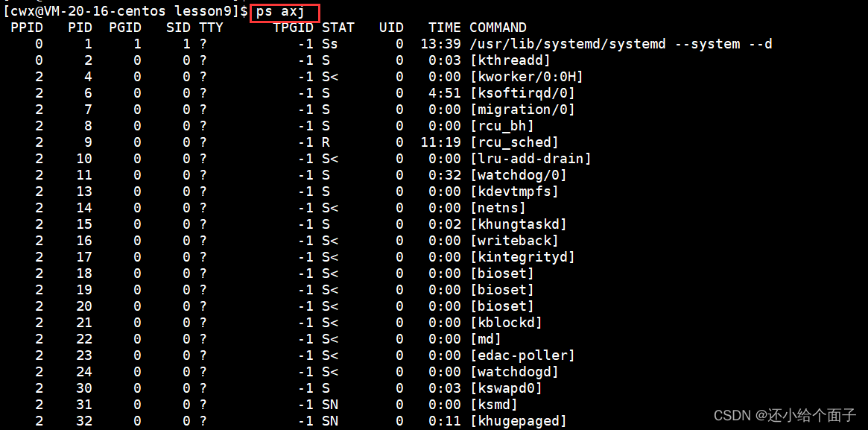The height and width of the screenshot is (430, 868).
Task: Click the TIME value '4:51' of ksoftirqd
Action: pos(445,93)
